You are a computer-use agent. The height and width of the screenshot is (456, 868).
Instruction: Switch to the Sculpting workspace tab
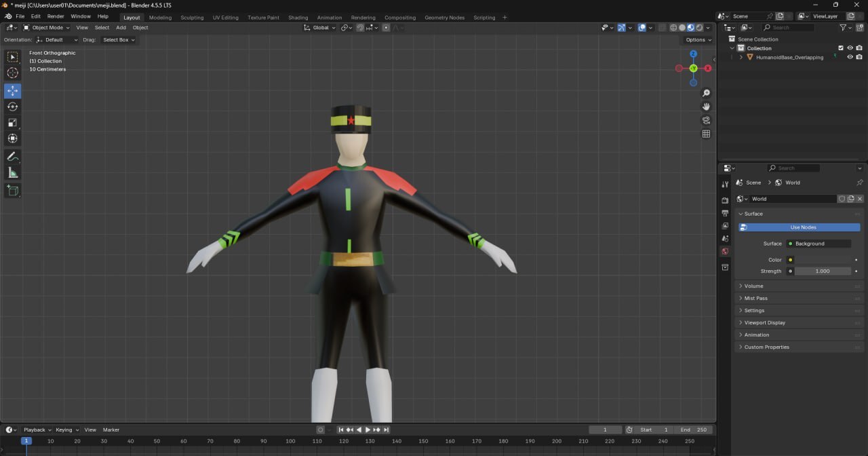coord(192,18)
